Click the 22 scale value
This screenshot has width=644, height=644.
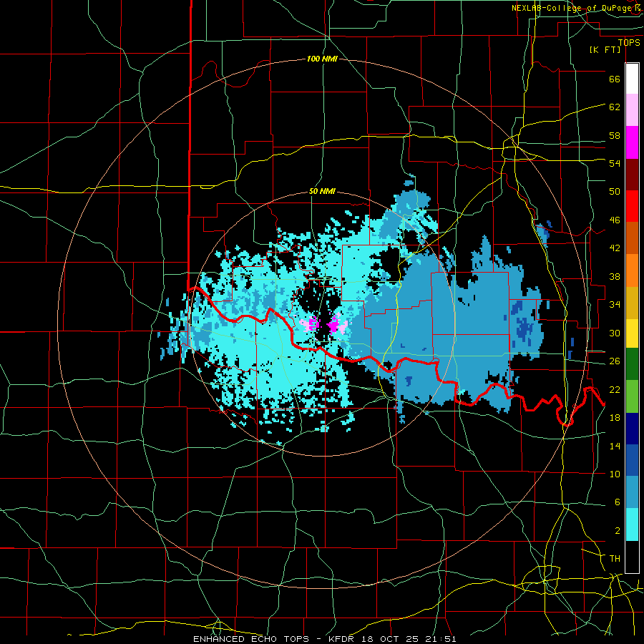pyautogui.click(x=615, y=389)
